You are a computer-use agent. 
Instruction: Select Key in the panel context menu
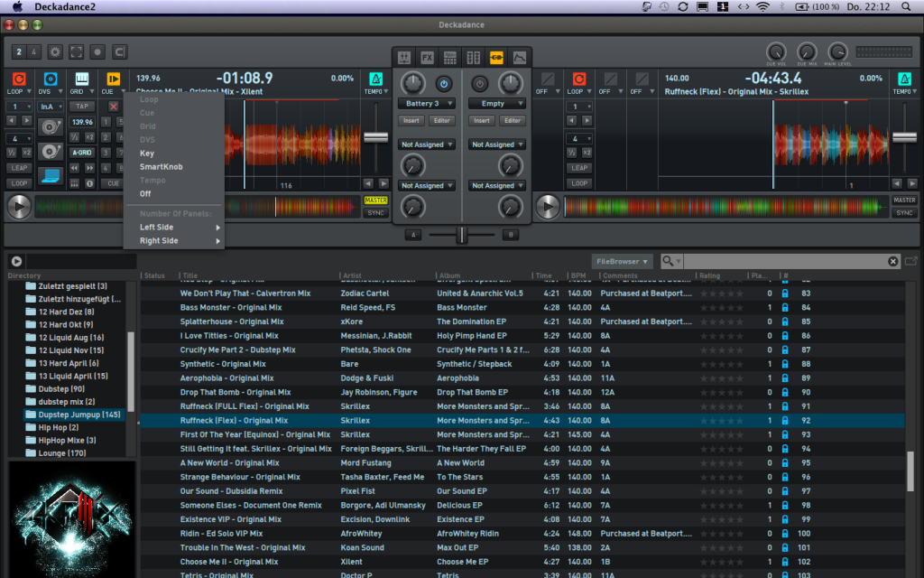click(x=147, y=154)
